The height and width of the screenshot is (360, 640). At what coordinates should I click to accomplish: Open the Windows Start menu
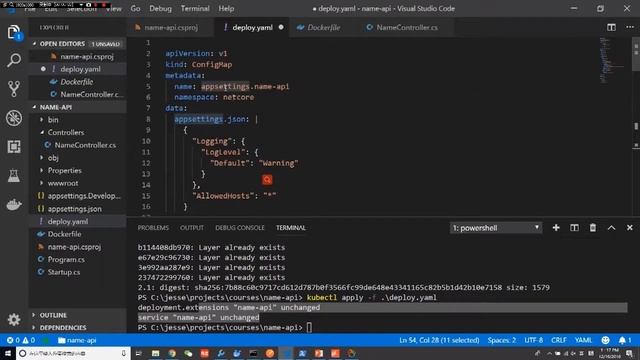[x=8, y=353]
